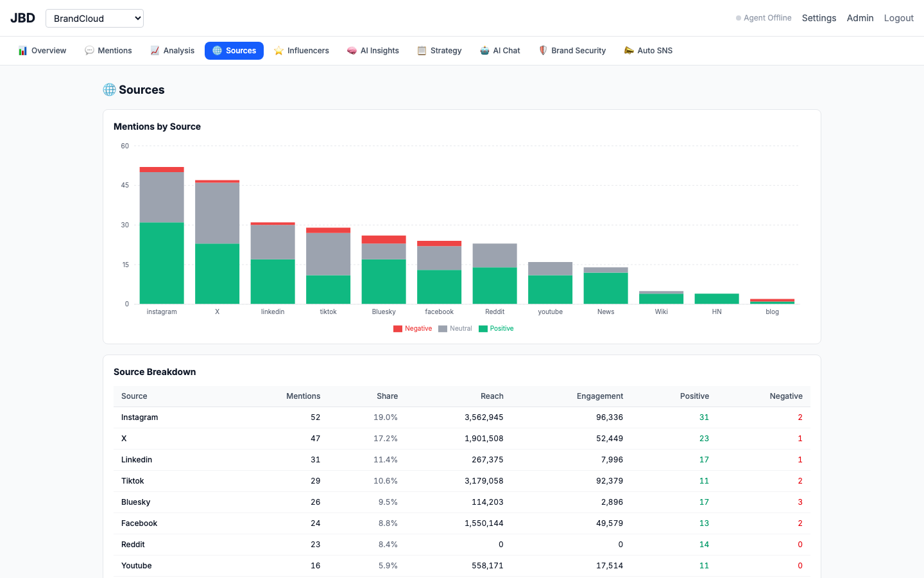Click the Analysis chart icon
Screen dimensions: 924x578
tap(155, 51)
